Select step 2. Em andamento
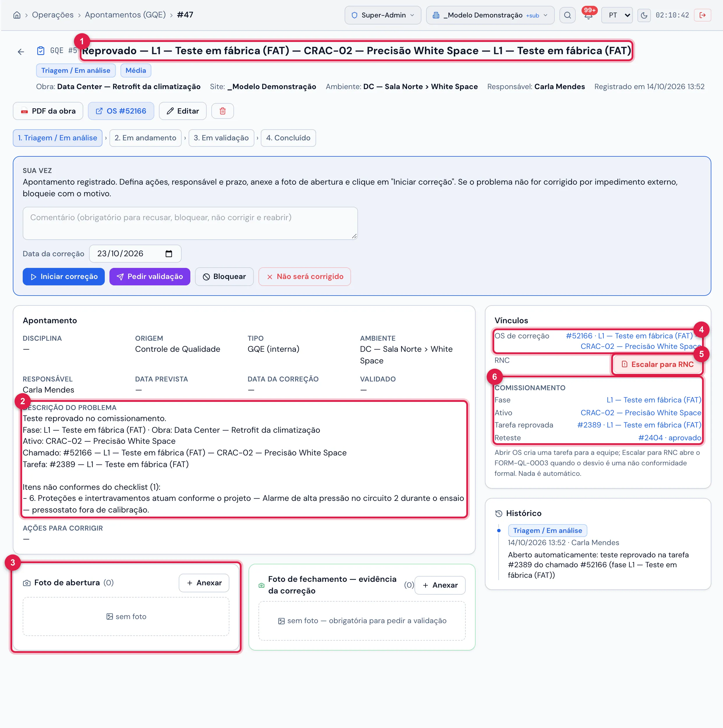The image size is (723, 728). click(x=145, y=138)
